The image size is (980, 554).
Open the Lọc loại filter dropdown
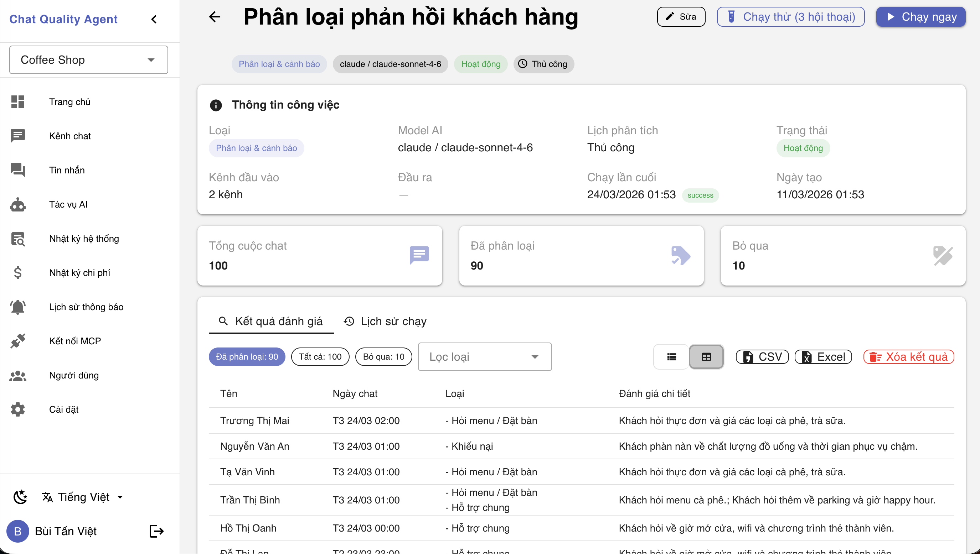click(485, 356)
